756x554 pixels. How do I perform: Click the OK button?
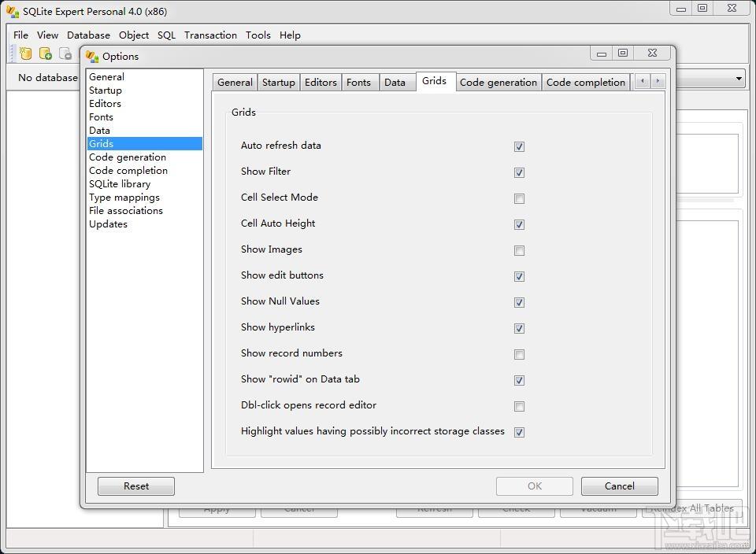point(535,486)
